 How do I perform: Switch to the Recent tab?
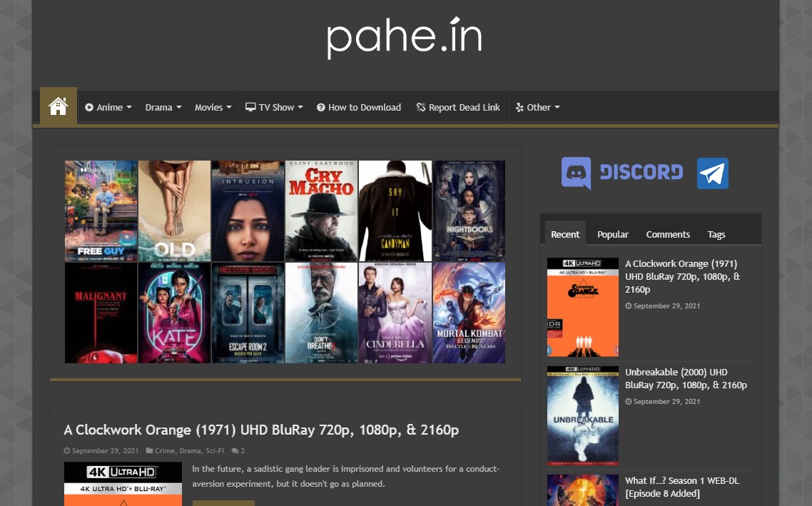tap(565, 234)
